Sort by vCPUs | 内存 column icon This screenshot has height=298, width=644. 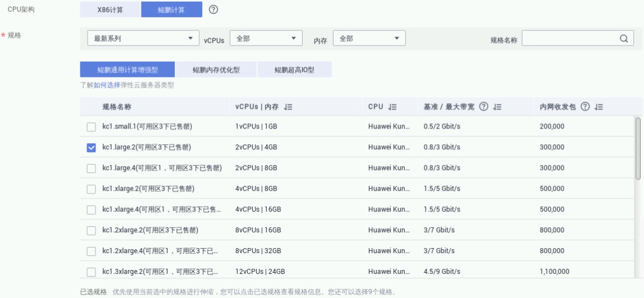(x=289, y=107)
